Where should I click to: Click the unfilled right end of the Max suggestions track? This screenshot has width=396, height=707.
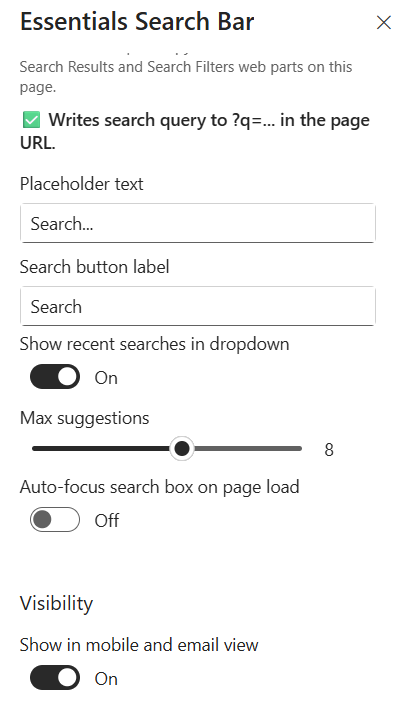[x=247, y=448]
